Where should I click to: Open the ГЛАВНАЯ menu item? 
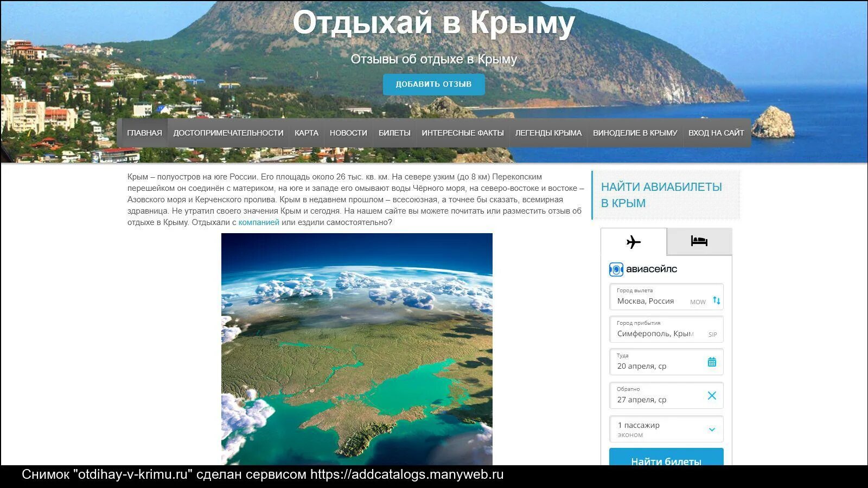click(144, 133)
